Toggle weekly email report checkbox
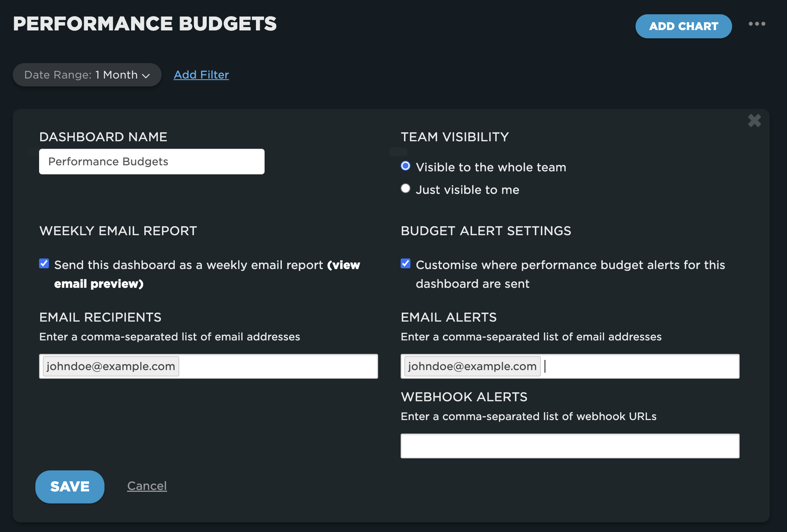 click(44, 264)
